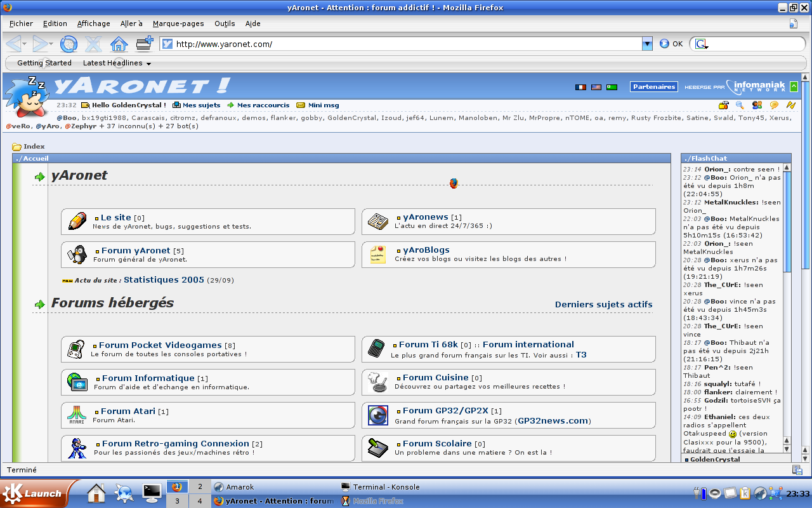
Task: Go back with the Back arrow
Action: (13, 44)
